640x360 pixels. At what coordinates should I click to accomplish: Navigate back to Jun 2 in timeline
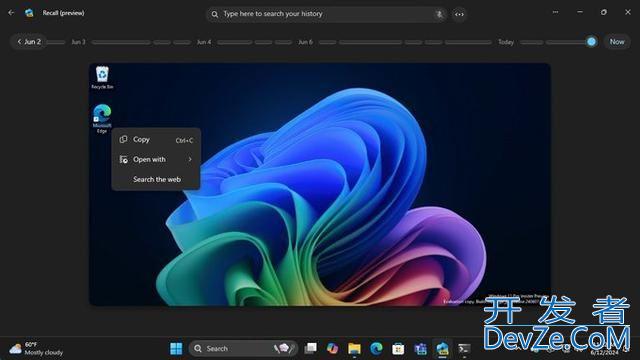(29, 42)
